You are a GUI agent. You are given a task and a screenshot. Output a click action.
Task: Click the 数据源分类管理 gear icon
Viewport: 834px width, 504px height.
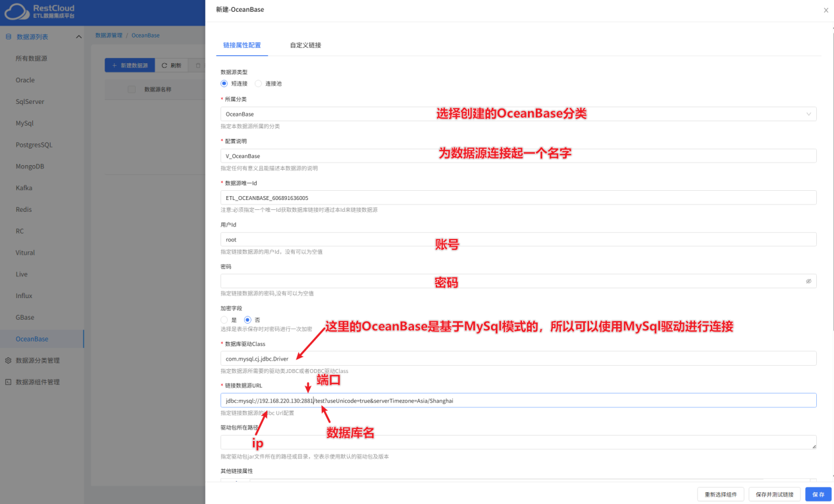8,361
